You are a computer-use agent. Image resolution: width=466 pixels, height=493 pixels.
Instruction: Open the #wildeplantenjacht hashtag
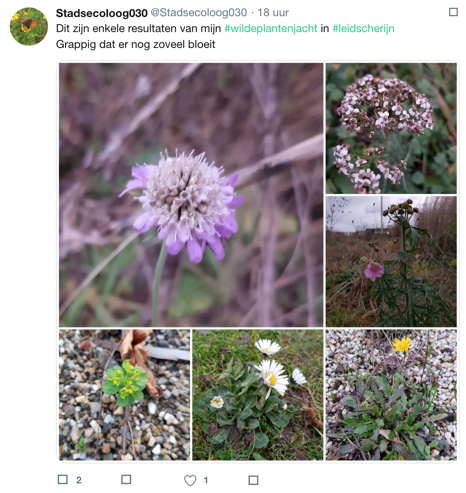point(271,28)
